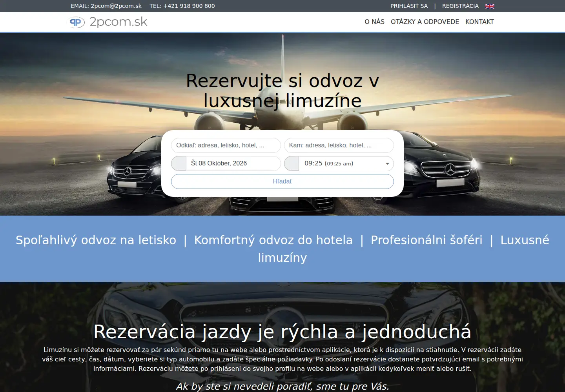Click the heading Rezervujte si odvoz v luxusnej limuzíne
Image resolution: width=565 pixels, height=392 pixels.
click(282, 91)
